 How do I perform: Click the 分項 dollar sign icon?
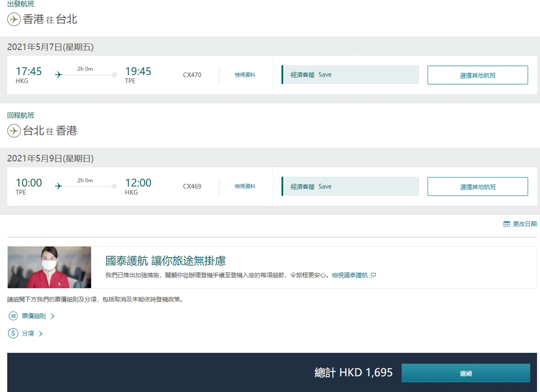(x=13, y=333)
